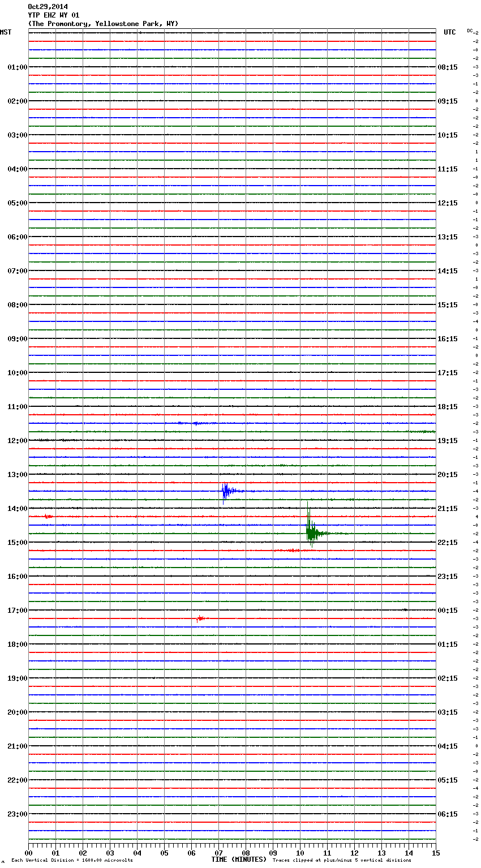This screenshot has height=868, width=481.
Task: Click the '21:15' UTC row label
Action: click(x=448, y=509)
